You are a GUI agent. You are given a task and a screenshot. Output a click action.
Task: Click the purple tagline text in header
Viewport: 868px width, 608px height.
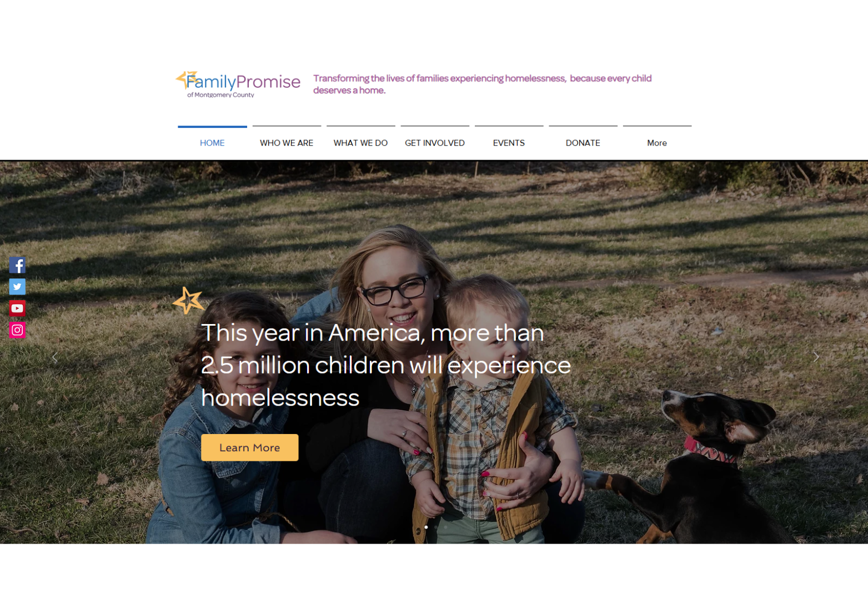[482, 84]
